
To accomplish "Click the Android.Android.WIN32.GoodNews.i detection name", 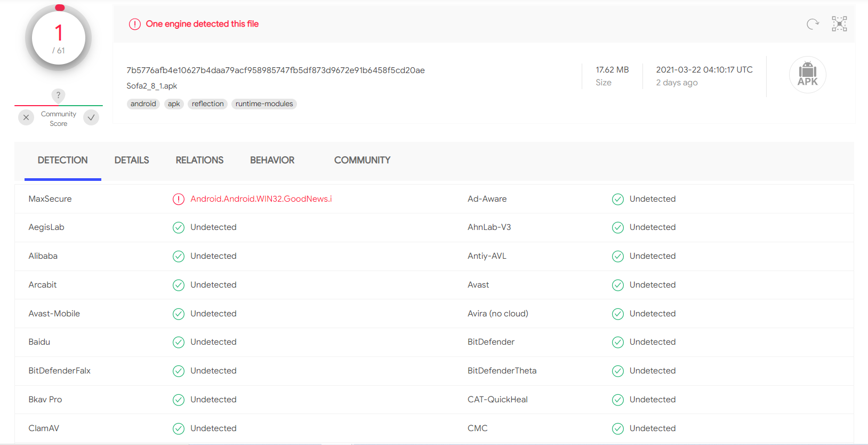I will (x=261, y=199).
